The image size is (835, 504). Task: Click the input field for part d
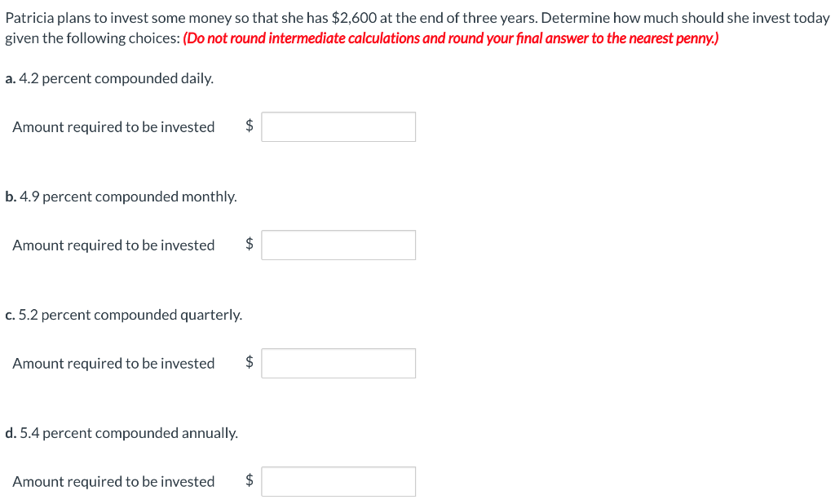tap(338, 481)
